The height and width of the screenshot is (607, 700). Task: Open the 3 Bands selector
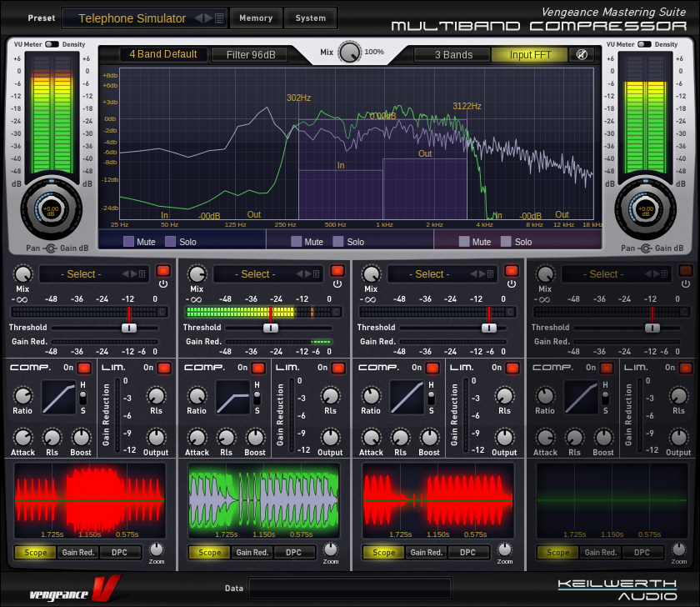click(452, 54)
